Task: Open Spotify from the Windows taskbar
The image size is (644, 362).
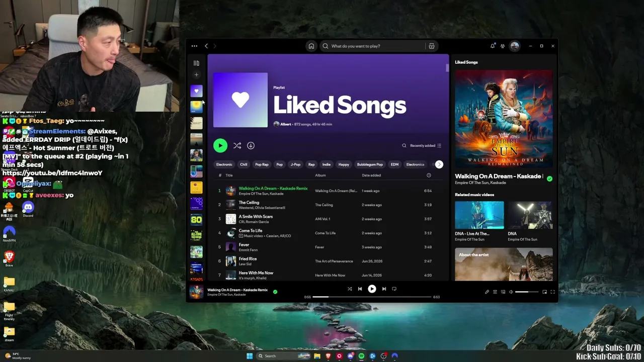Action: (x=361, y=356)
